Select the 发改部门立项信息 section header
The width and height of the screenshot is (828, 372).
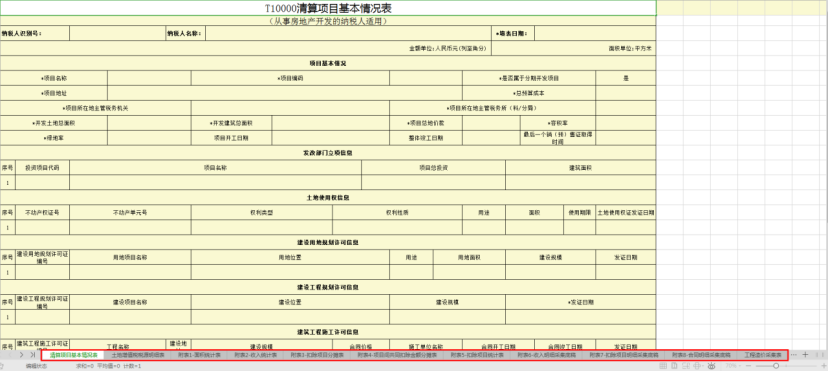[328, 153]
